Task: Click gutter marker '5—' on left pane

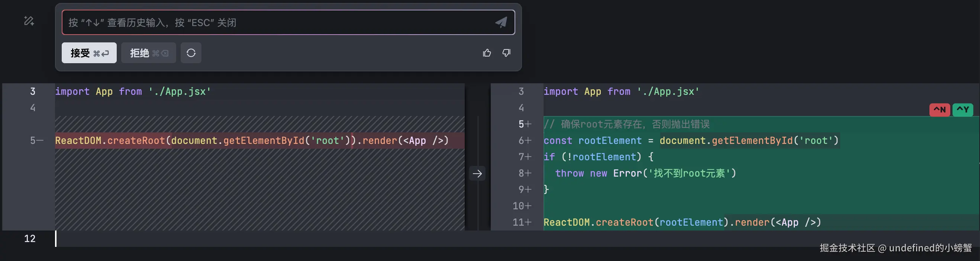Action: [37, 141]
